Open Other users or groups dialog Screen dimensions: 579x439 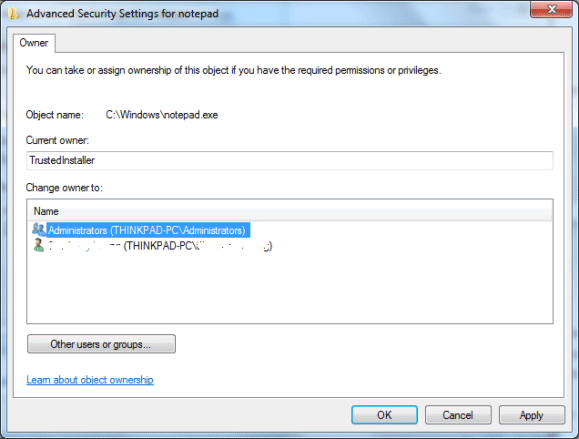101,344
